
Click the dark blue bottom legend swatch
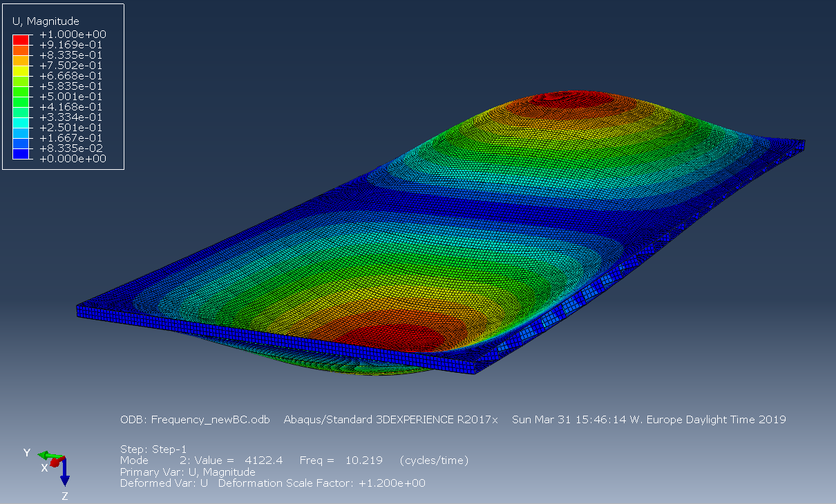(x=21, y=154)
